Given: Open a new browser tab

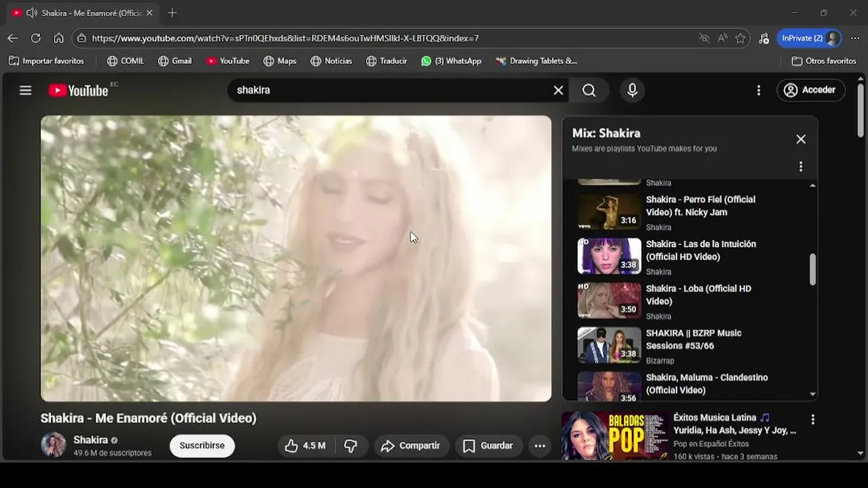Looking at the screenshot, I should (172, 13).
